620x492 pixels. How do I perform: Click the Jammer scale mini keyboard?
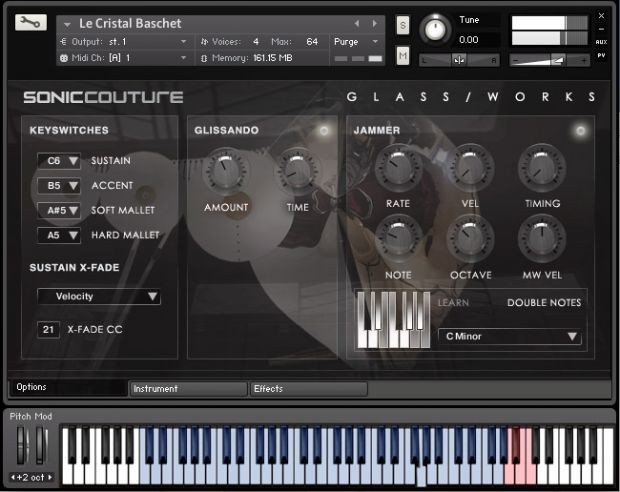click(393, 320)
